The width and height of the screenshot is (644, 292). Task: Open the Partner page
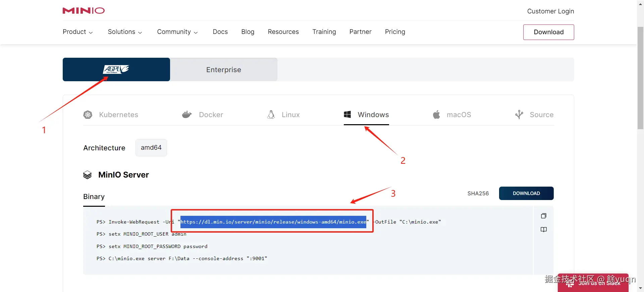361,32
